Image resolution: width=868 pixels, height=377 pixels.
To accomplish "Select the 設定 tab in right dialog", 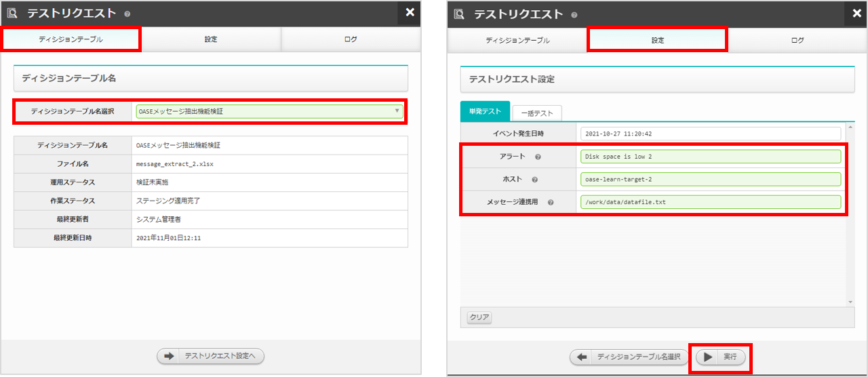I will tap(658, 40).
